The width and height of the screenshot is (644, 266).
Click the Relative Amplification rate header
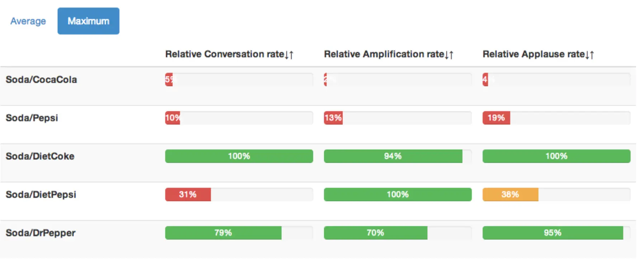coord(384,54)
